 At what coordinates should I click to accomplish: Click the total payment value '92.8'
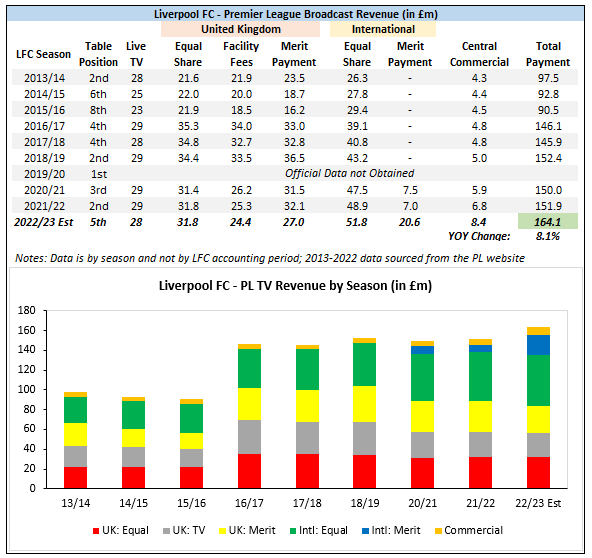click(548, 94)
